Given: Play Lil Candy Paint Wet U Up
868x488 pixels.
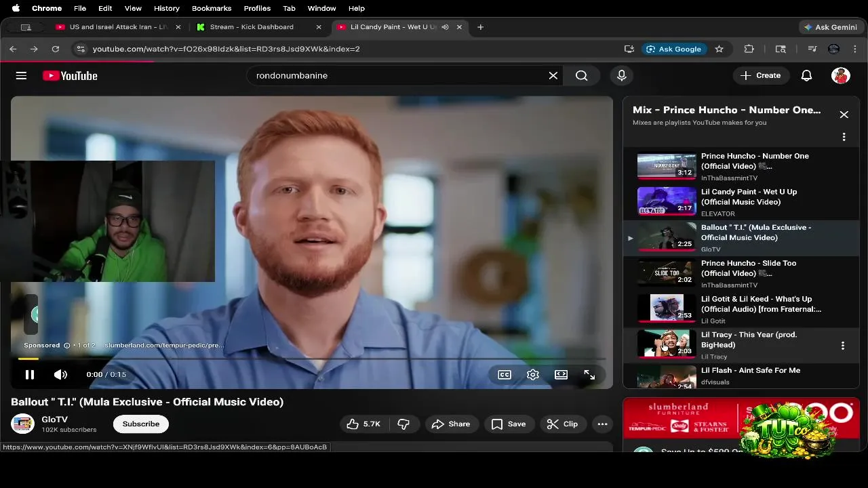Looking at the screenshot, I should coord(741,202).
